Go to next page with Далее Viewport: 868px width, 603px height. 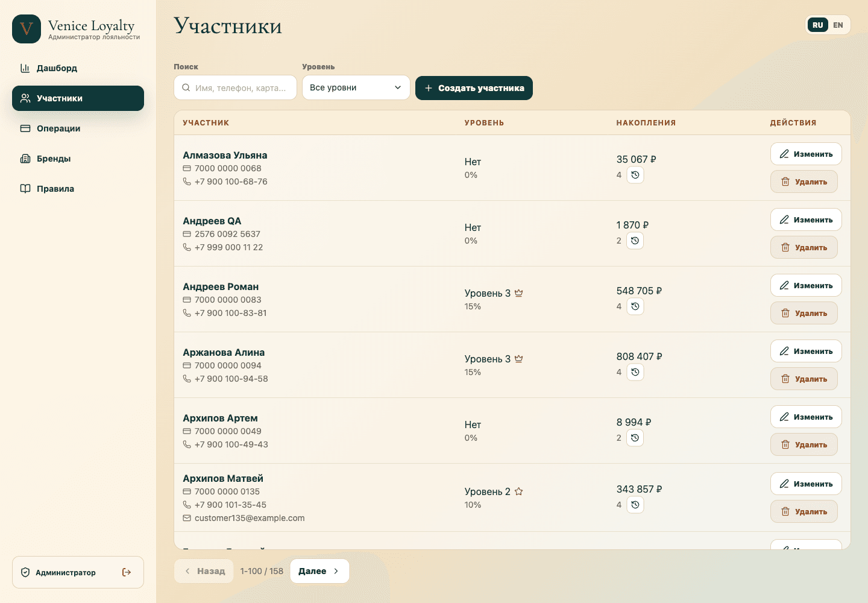[319, 571]
